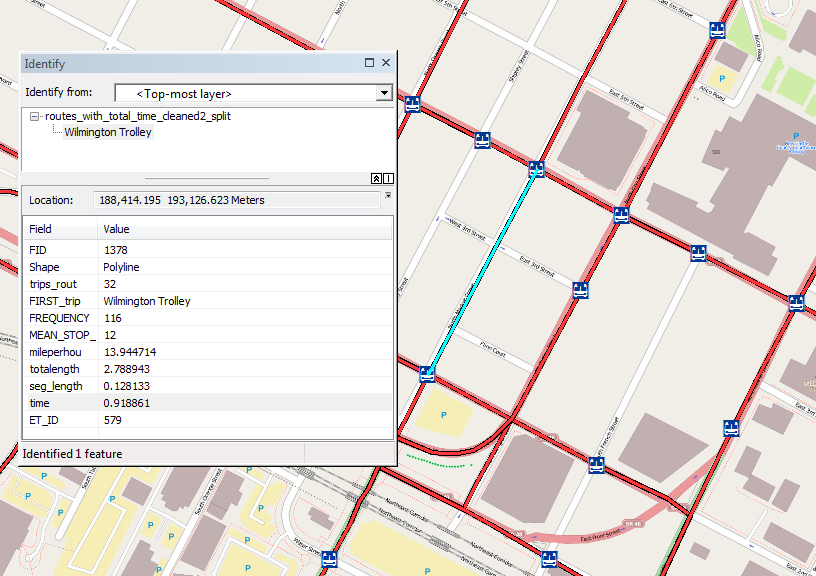Click bus stop icon at cyan segment's south end
Screen dimensions: 816x576
pyautogui.click(x=427, y=374)
